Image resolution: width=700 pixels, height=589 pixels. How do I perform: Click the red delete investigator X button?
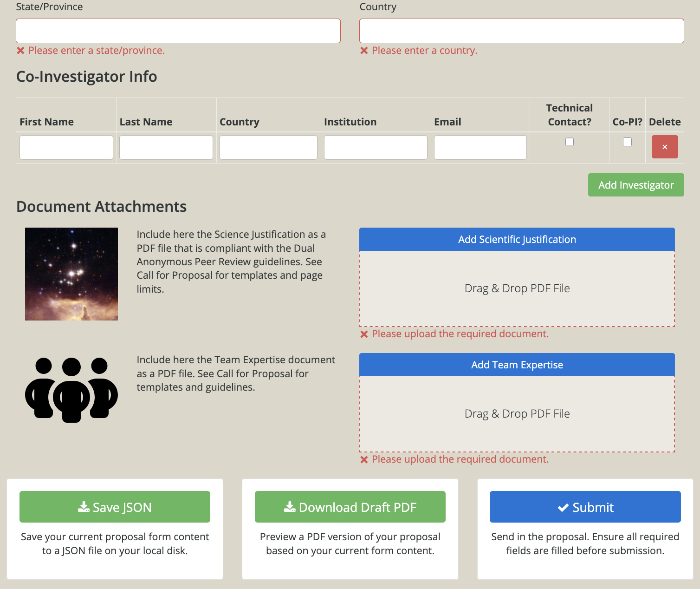pyautogui.click(x=664, y=147)
